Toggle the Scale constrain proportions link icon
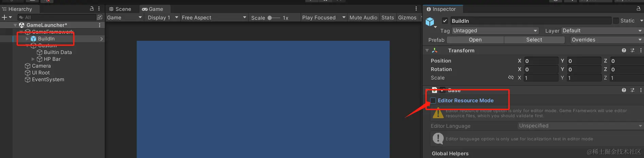The height and width of the screenshot is (158, 644). [511, 78]
